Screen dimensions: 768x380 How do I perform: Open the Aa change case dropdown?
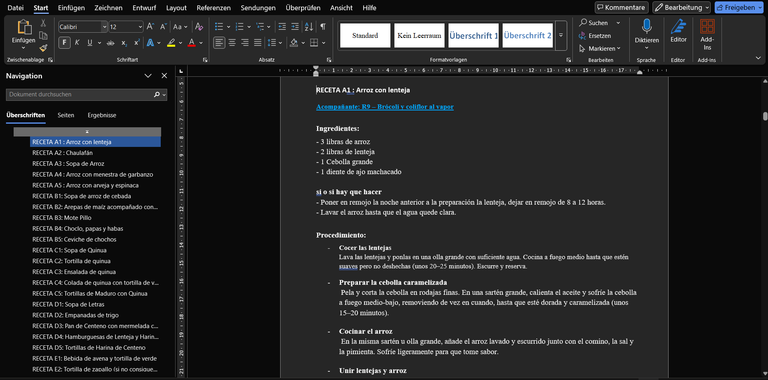tap(180, 26)
